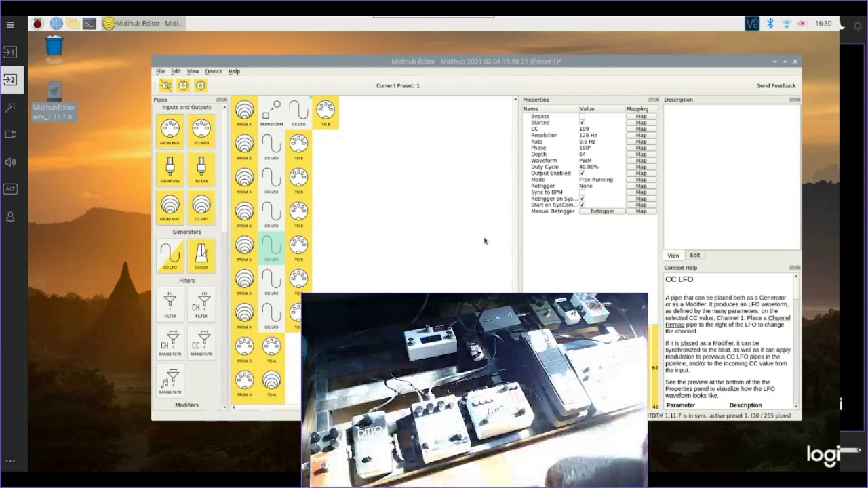Switch to the Description View tab

673,256
